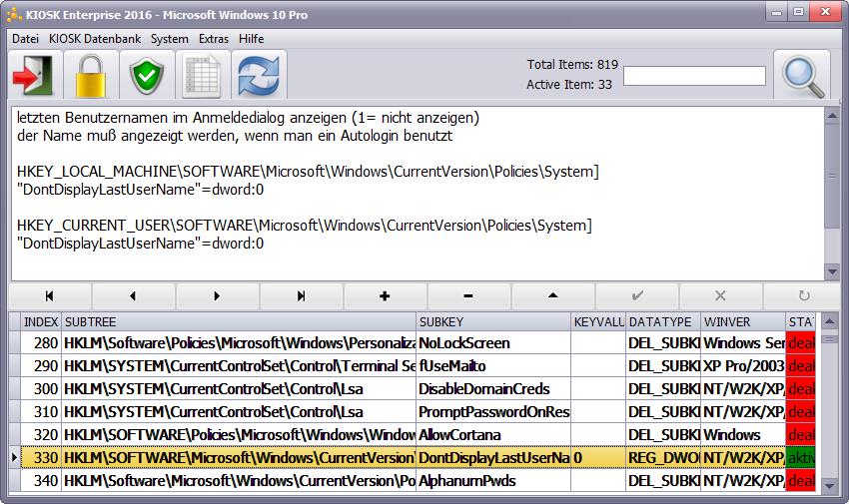Image resolution: width=849 pixels, height=504 pixels.
Task: Click the KEYVALUE column header
Action: click(598, 321)
